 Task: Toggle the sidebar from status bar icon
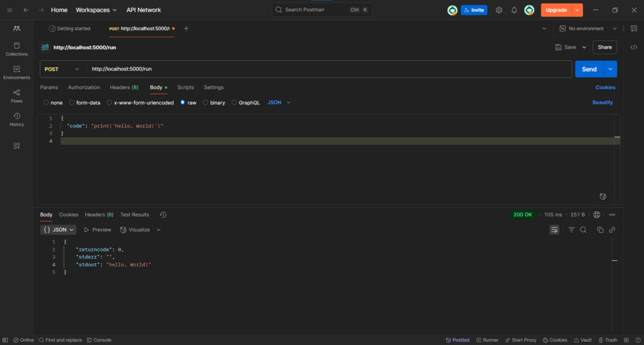coord(5,340)
